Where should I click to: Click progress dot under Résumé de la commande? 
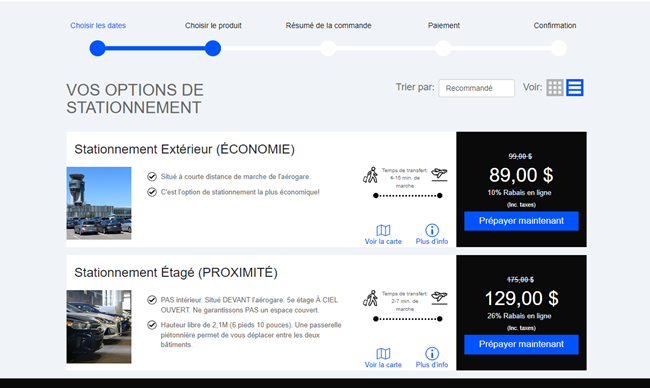(x=328, y=48)
